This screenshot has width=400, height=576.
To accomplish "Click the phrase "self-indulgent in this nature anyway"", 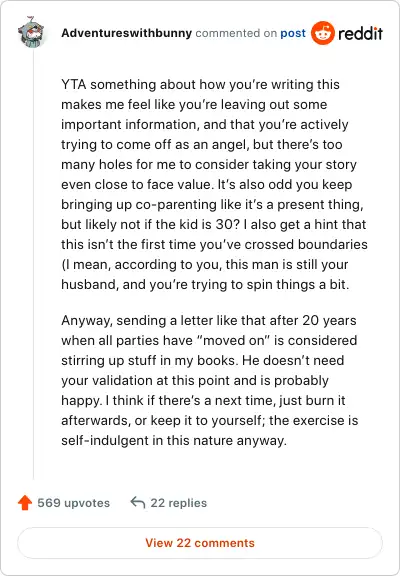I will 173,440.
